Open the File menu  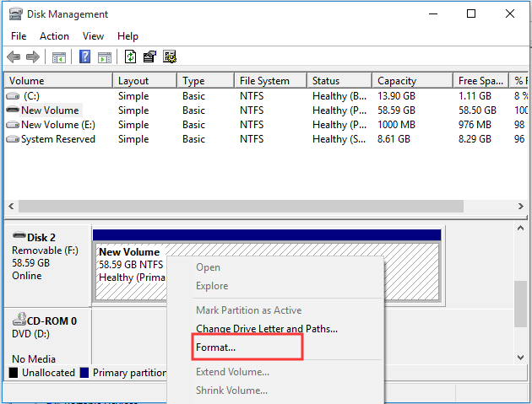point(19,36)
